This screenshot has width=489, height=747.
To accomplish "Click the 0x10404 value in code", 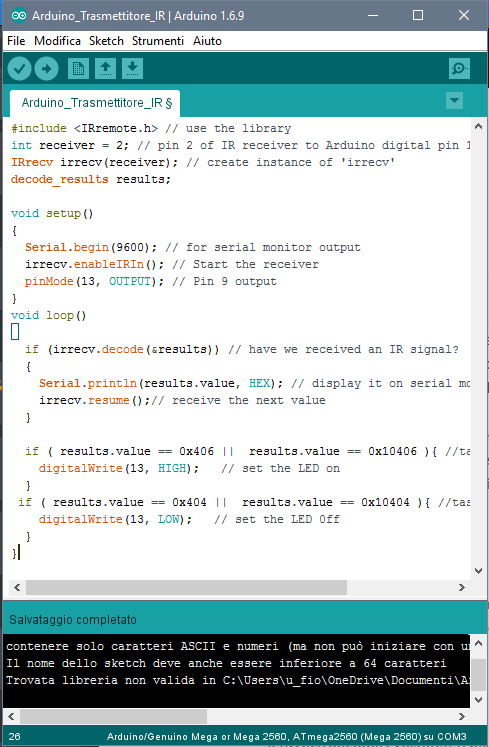I will (x=385, y=503).
